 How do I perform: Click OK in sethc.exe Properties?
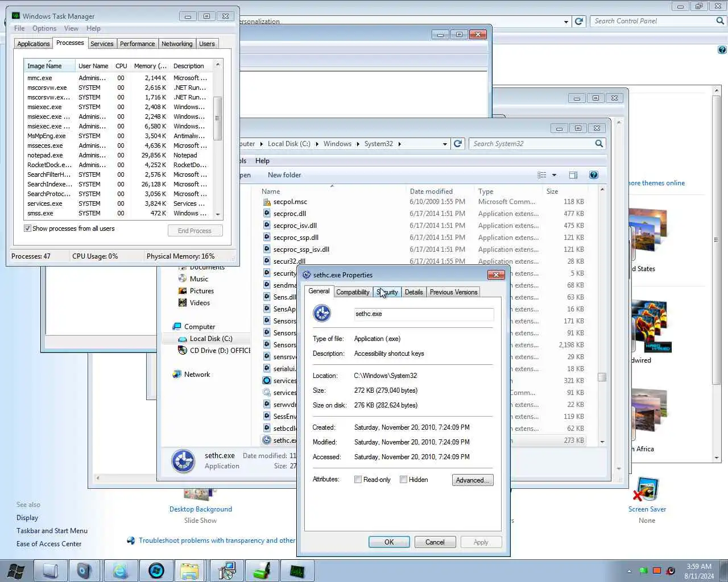(389, 542)
